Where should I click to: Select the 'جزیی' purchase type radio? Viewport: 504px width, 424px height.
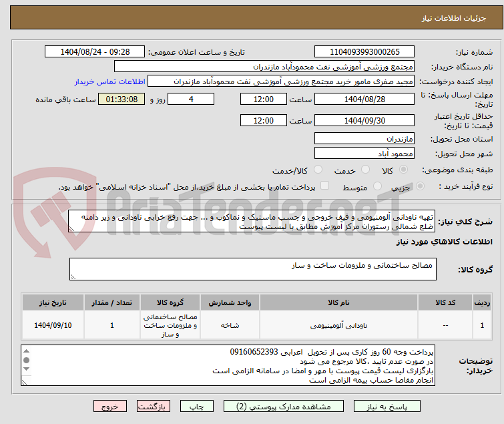(x=420, y=186)
